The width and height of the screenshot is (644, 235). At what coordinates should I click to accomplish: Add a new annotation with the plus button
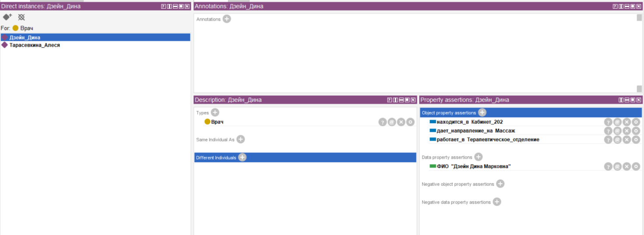click(227, 19)
